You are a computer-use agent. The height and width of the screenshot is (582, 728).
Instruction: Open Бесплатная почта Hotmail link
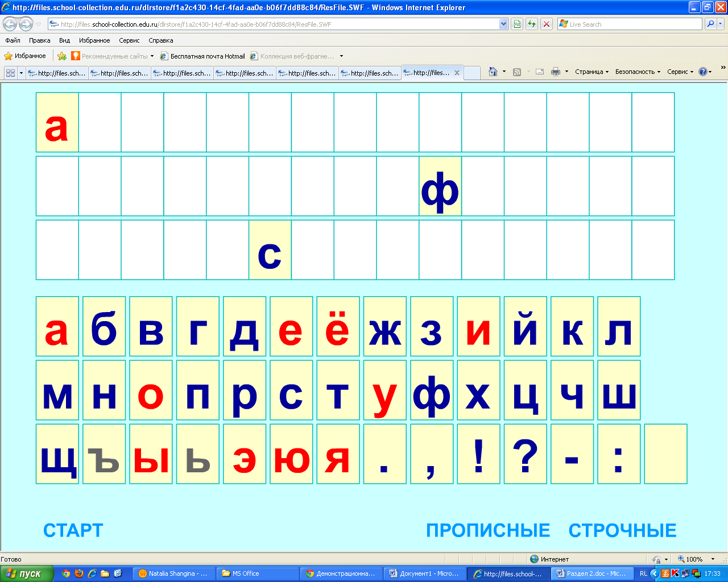(x=203, y=56)
